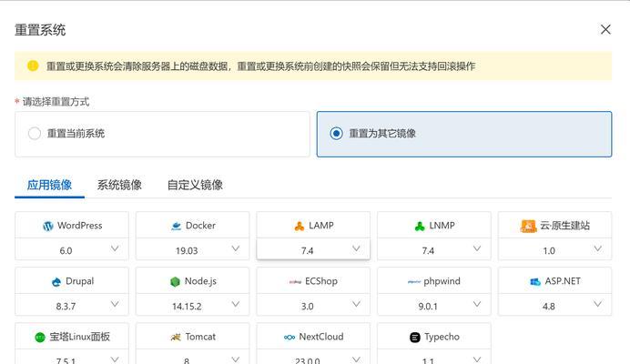Click the 云·原生建站 icon

(528, 227)
